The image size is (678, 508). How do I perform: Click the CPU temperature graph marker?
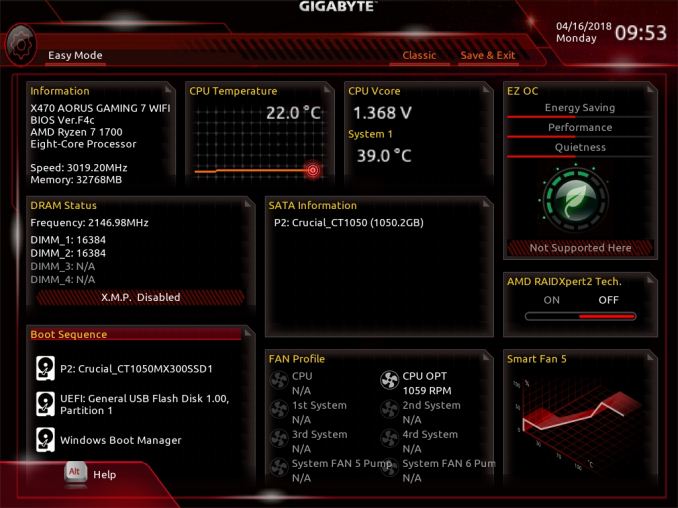pos(313,170)
